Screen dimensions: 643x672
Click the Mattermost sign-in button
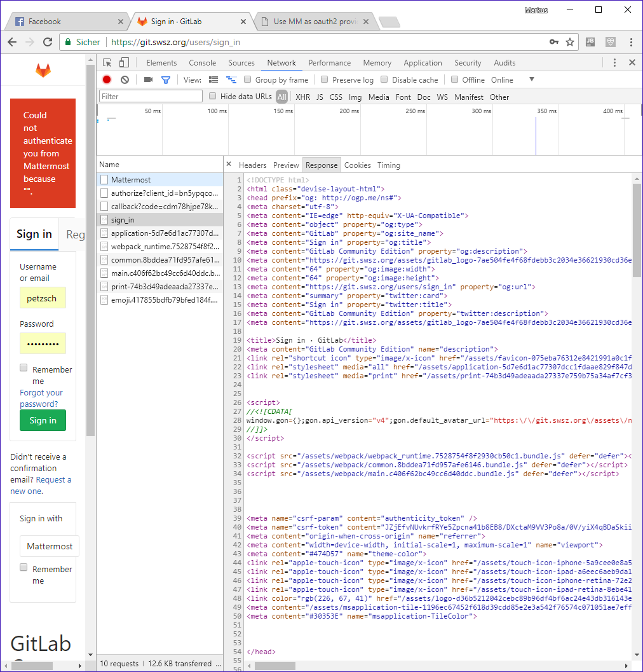(x=50, y=546)
